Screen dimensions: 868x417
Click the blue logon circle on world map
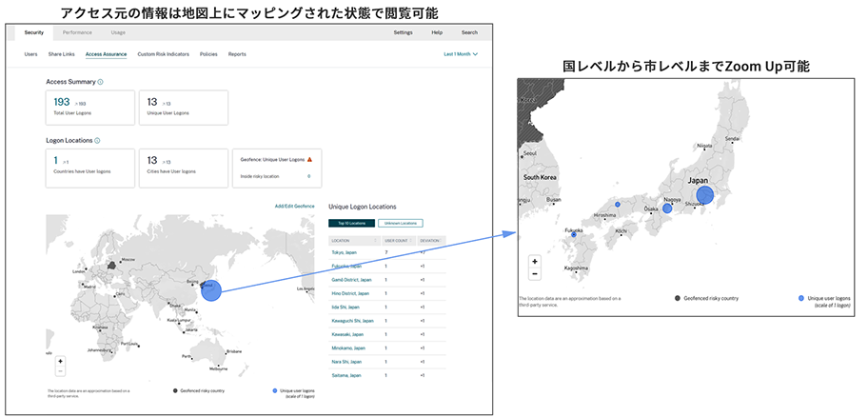click(x=211, y=291)
